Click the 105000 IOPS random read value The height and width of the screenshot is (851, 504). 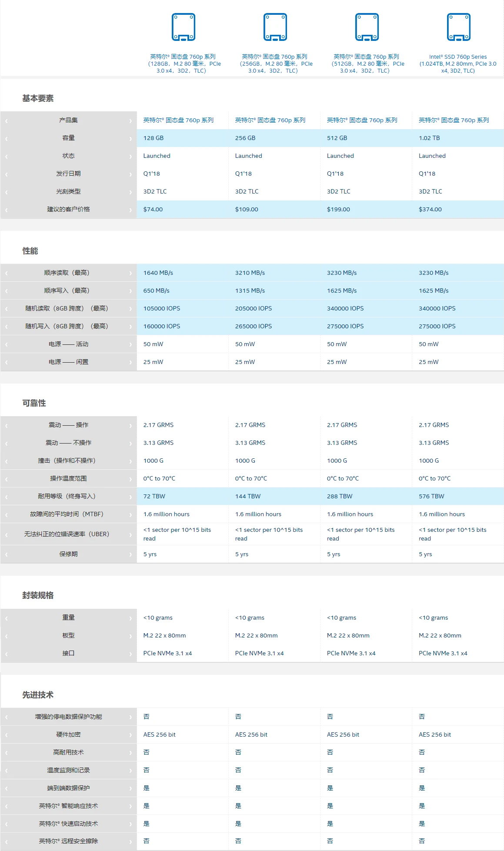click(162, 308)
